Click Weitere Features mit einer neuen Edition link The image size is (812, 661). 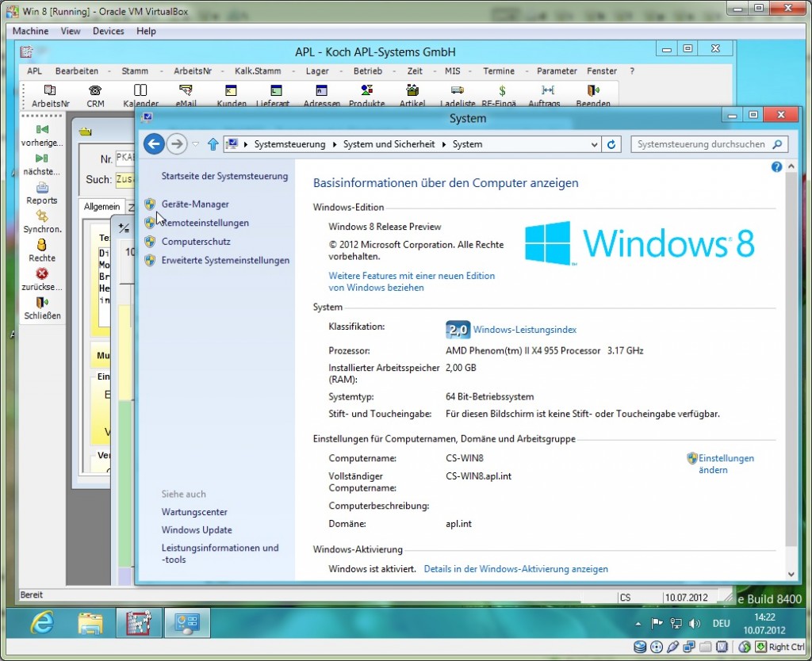click(412, 281)
